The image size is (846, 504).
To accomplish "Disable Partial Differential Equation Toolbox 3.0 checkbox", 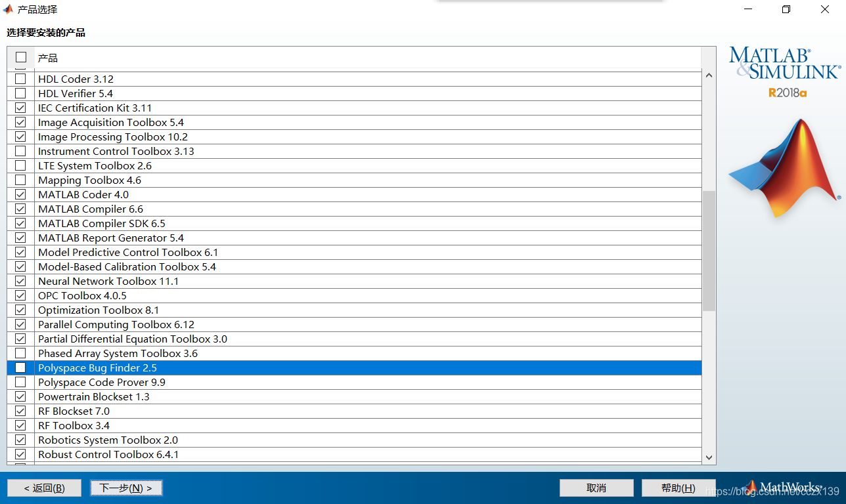I will (20, 339).
